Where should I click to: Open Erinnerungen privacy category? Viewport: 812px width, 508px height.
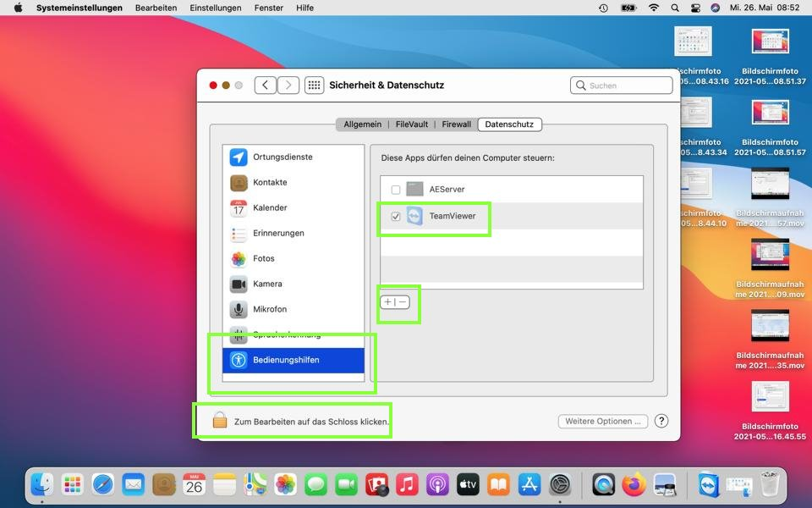294,234
